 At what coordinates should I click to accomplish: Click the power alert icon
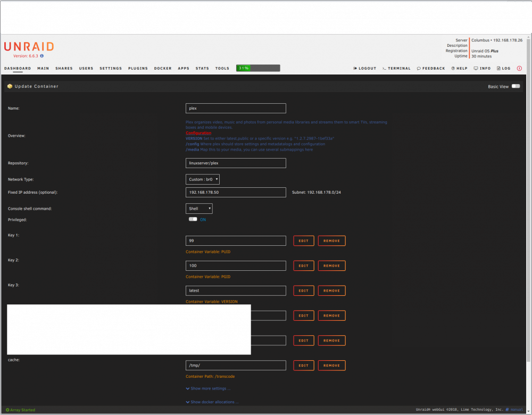[519, 68]
